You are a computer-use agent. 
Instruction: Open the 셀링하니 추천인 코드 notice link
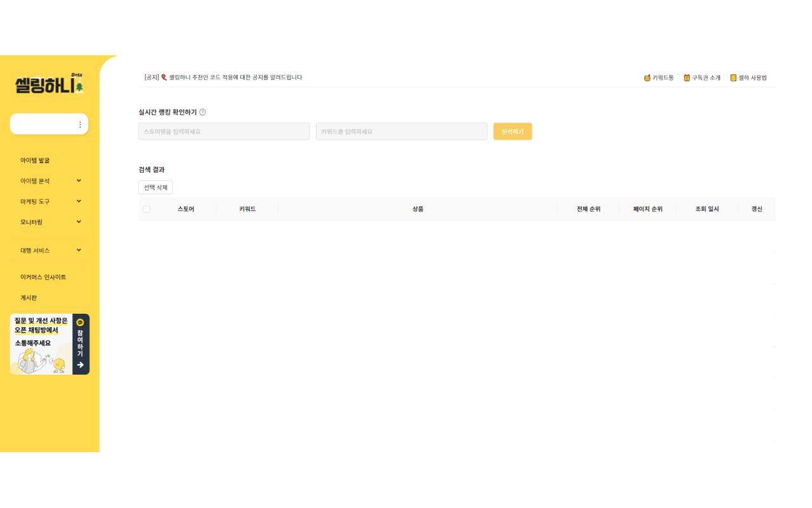(x=223, y=77)
